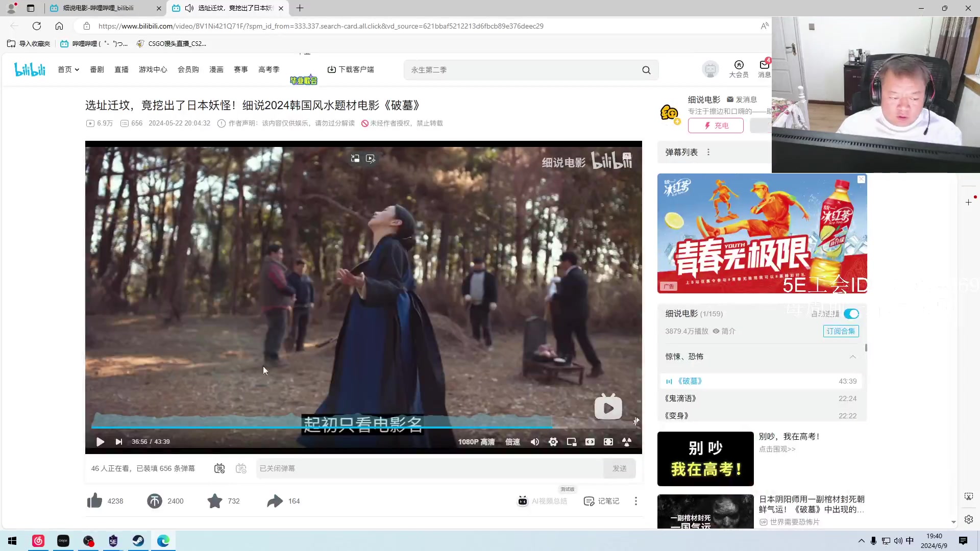Open the 1080P 高清 quality dropdown
980x551 pixels.
(477, 442)
